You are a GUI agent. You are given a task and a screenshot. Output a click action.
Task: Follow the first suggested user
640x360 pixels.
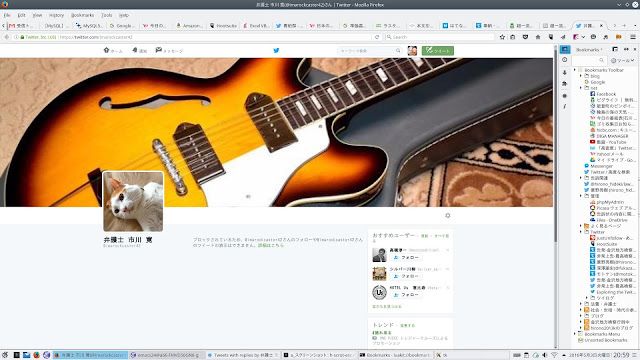point(405,258)
